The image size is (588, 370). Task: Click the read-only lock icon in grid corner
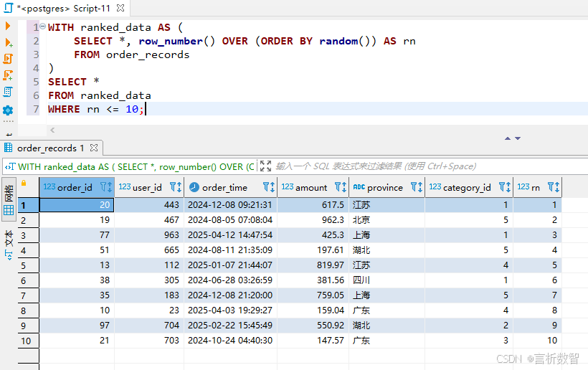(x=24, y=183)
